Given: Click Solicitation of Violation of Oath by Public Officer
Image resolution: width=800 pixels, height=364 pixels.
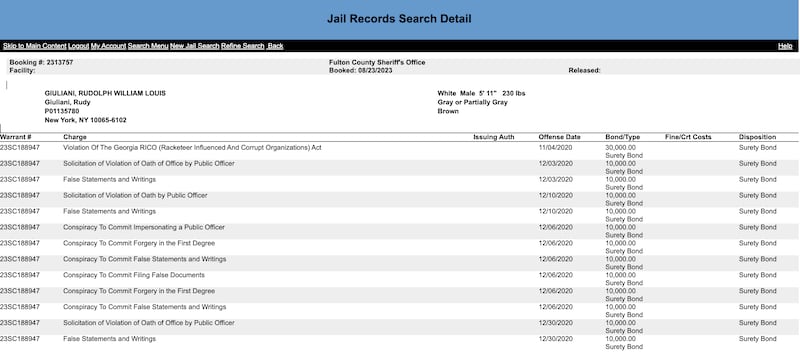Looking at the screenshot, I should click(135, 196).
